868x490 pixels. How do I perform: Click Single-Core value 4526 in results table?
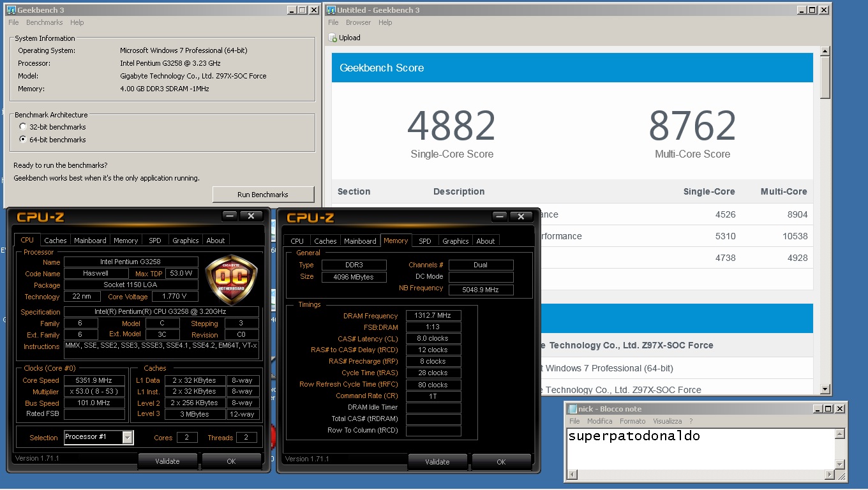point(726,214)
